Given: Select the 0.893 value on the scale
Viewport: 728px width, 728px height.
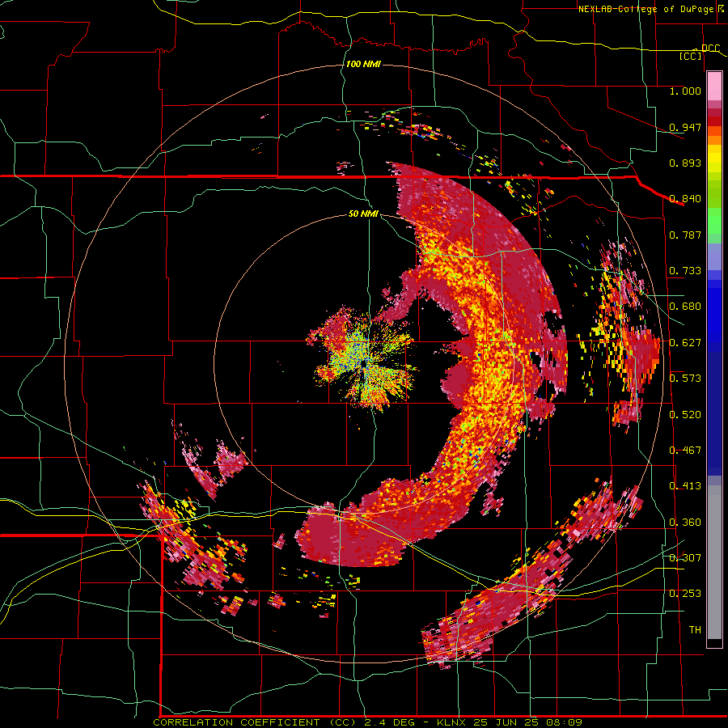Looking at the screenshot, I should (x=685, y=163).
